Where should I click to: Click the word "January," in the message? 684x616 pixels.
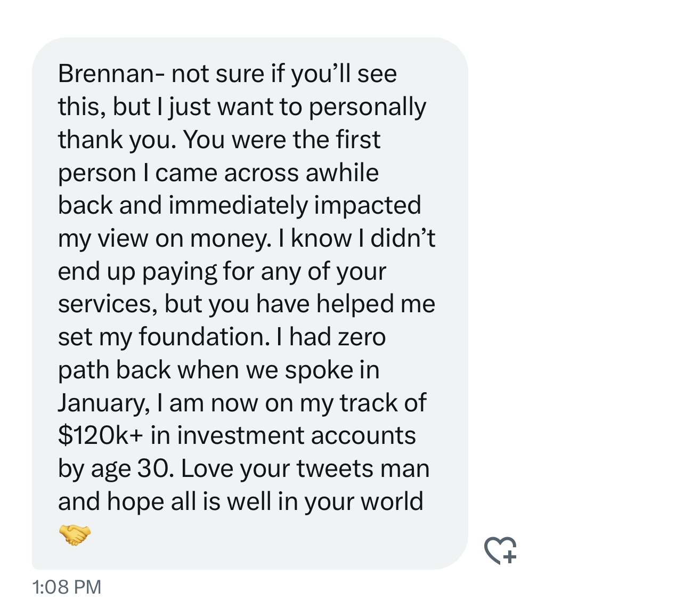click(104, 403)
